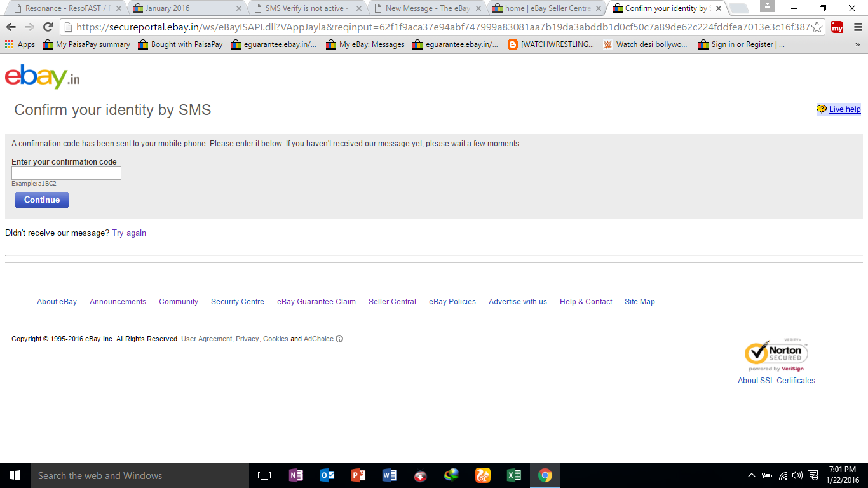Close the January 2016 tab
Screen dimensions: 868x488
(238, 8)
